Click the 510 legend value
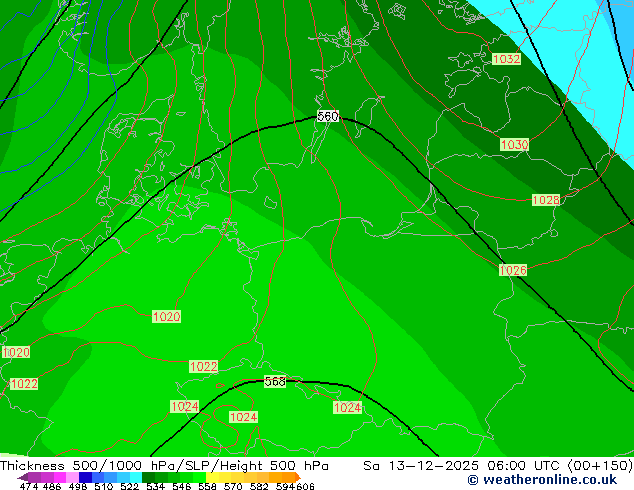 [104, 486]
